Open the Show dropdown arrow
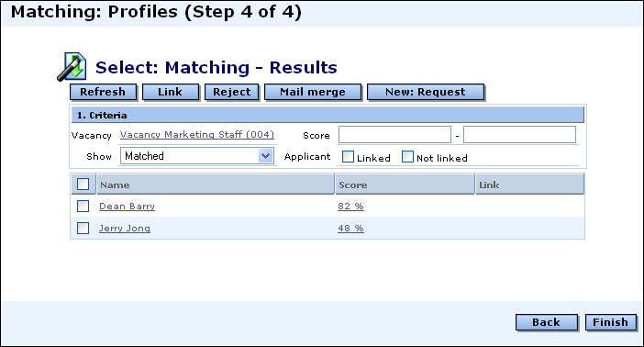This screenshot has width=644, height=347. pos(266,156)
